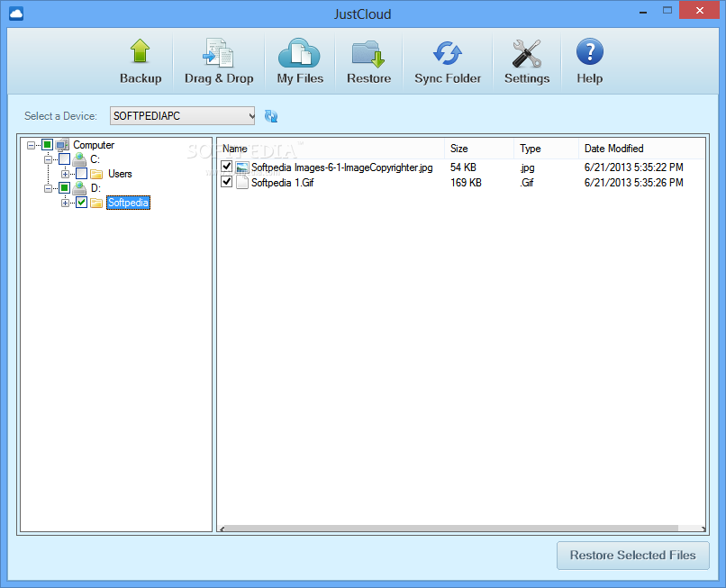Sort by the Type column header
Image resolution: width=726 pixels, height=588 pixels.
(547, 149)
